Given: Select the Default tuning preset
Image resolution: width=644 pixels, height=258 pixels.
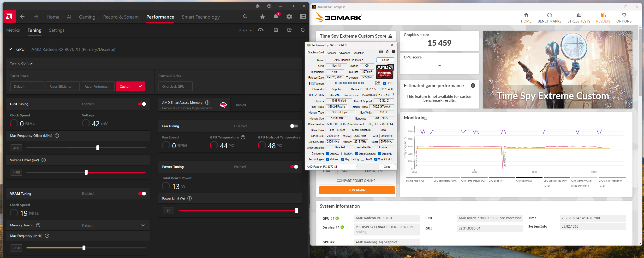Looking at the screenshot, I should click(x=27, y=86).
